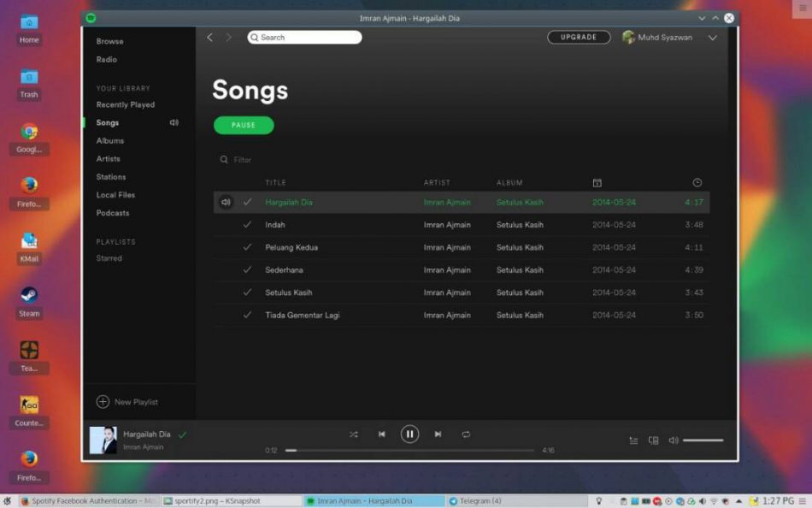Screen dimensions: 812x508
Task: Open Artists in the library
Action: tap(108, 159)
